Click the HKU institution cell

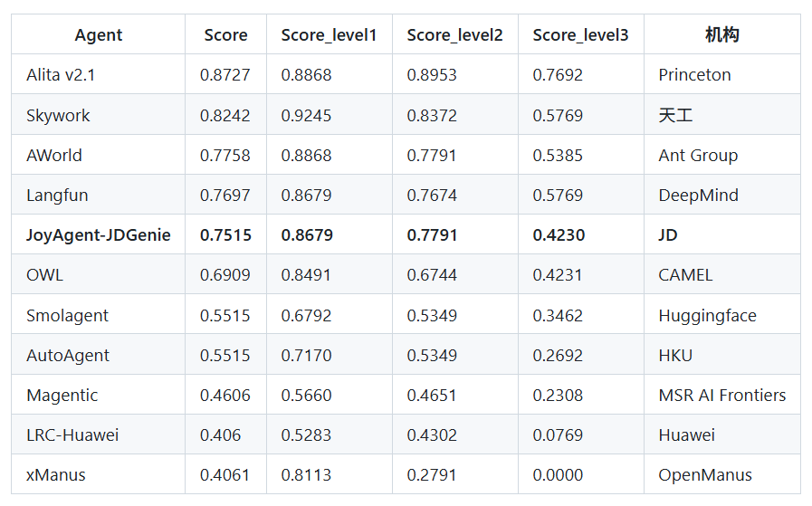(721, 354)
